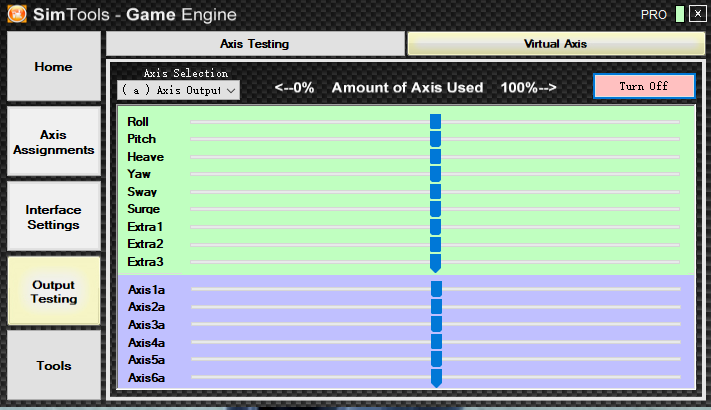
Task: Click the Sway label text
Action: pyautogui.click(x=142, y=191)
